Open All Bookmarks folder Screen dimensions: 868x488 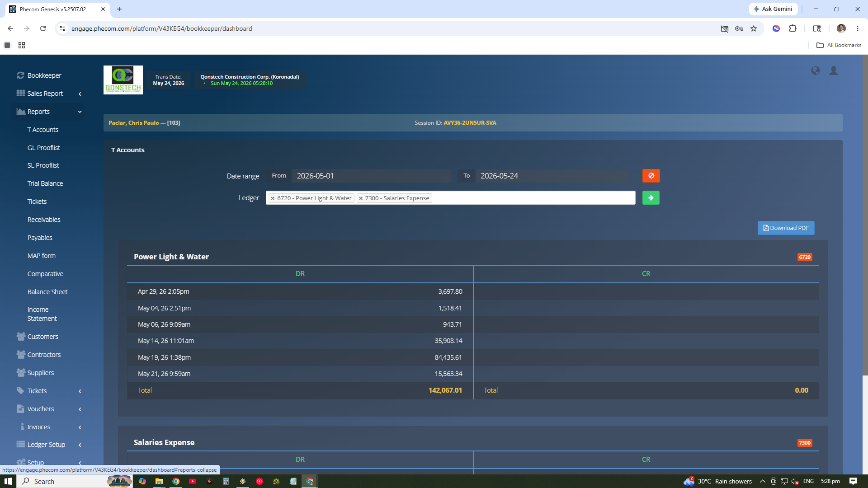(839, 45)
